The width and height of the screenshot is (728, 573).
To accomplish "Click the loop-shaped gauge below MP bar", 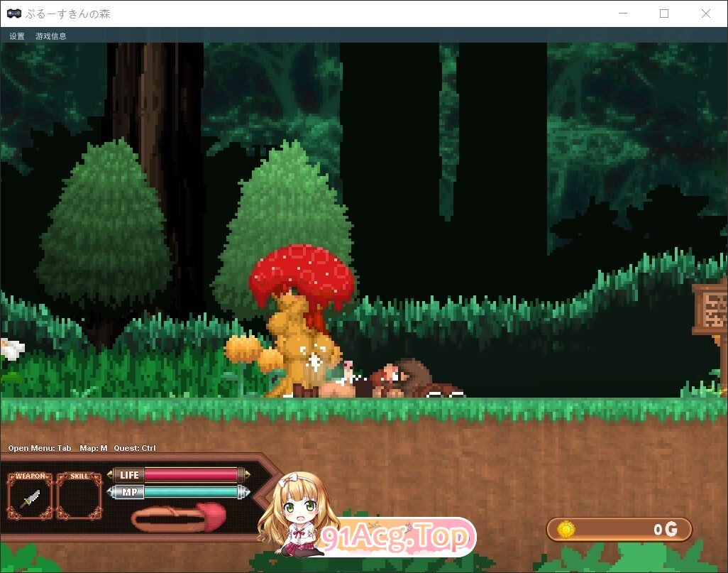I will point(178,518).
